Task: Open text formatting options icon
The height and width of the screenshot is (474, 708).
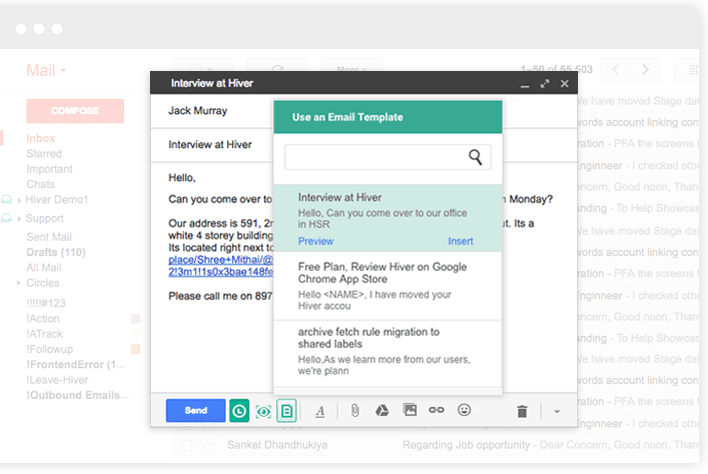Action: [x=320, y=411]
